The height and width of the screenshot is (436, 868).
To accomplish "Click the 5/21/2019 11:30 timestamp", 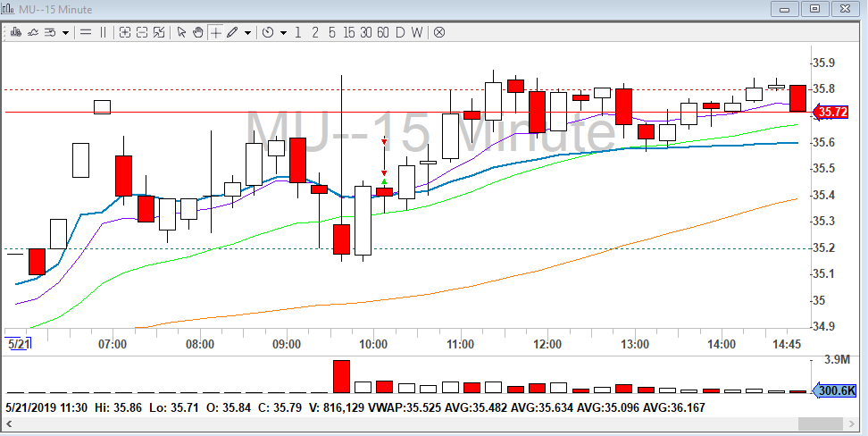I will coord(46,408).
